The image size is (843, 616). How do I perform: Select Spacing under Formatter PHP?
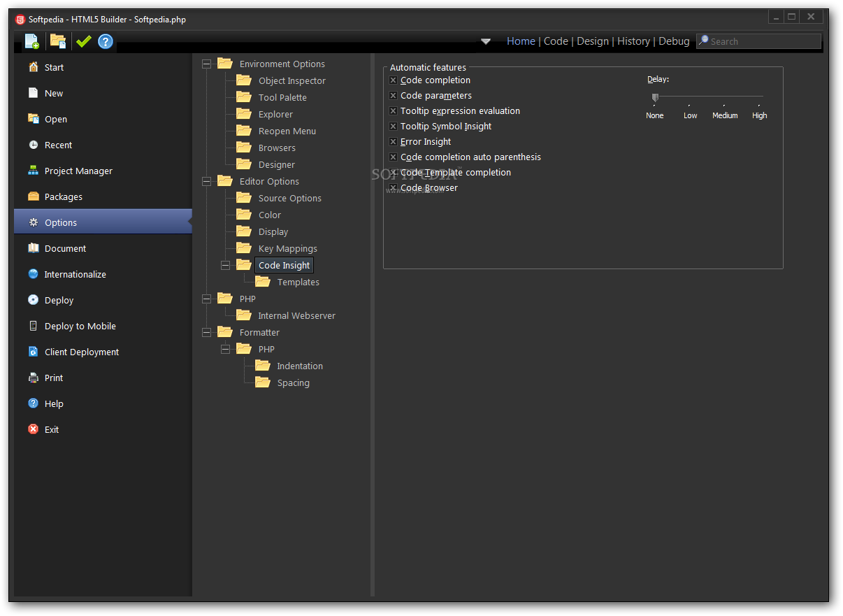(293, 382)
